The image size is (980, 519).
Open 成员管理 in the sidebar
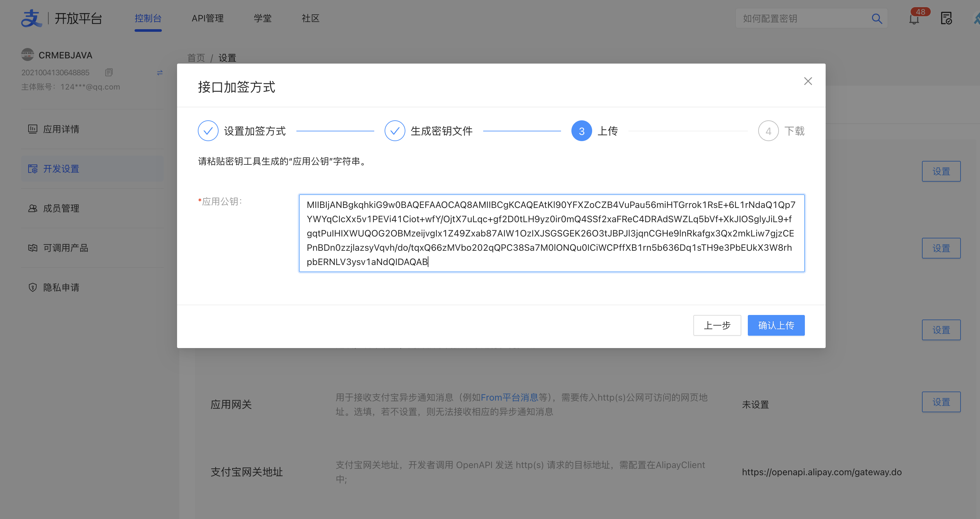click(61, 208)
